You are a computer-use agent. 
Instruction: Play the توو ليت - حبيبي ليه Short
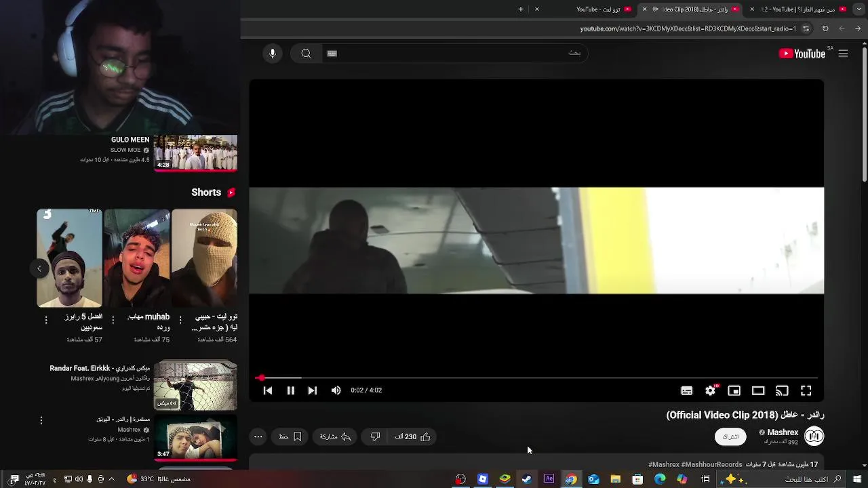(x=204, y=258)
